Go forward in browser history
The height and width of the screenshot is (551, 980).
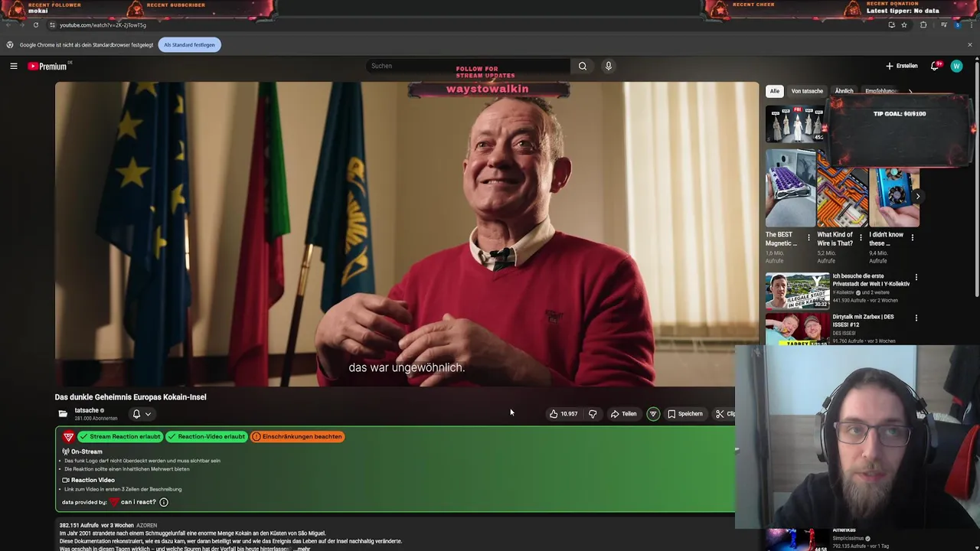(21, 24)
